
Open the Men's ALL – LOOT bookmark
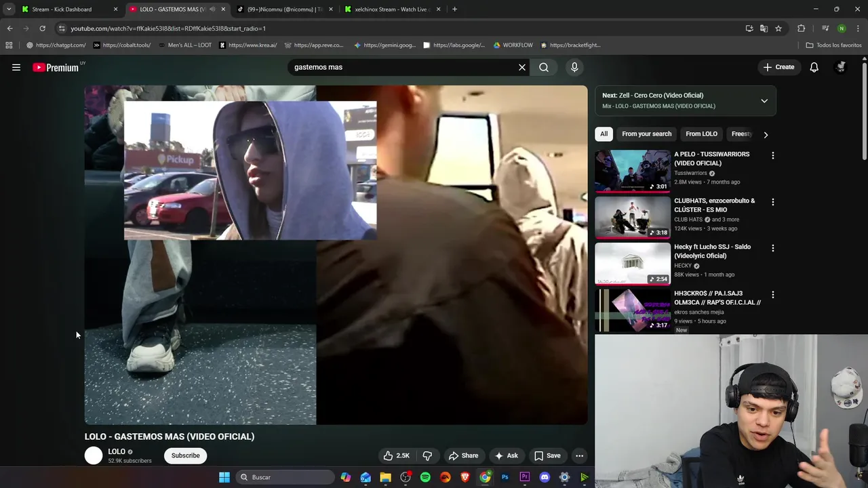point(184,45)
